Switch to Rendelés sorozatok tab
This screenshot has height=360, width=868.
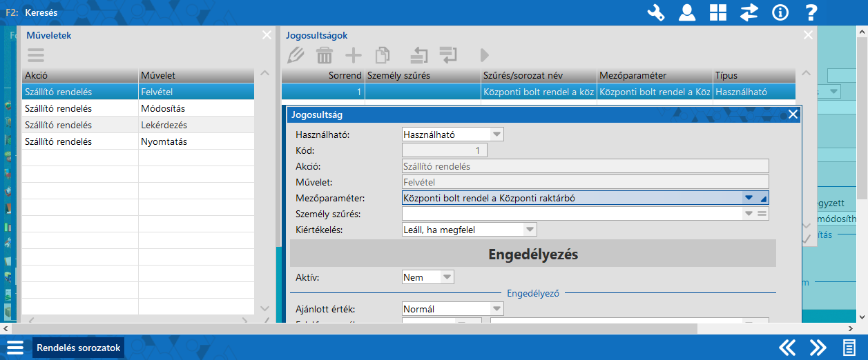[79, 348]
